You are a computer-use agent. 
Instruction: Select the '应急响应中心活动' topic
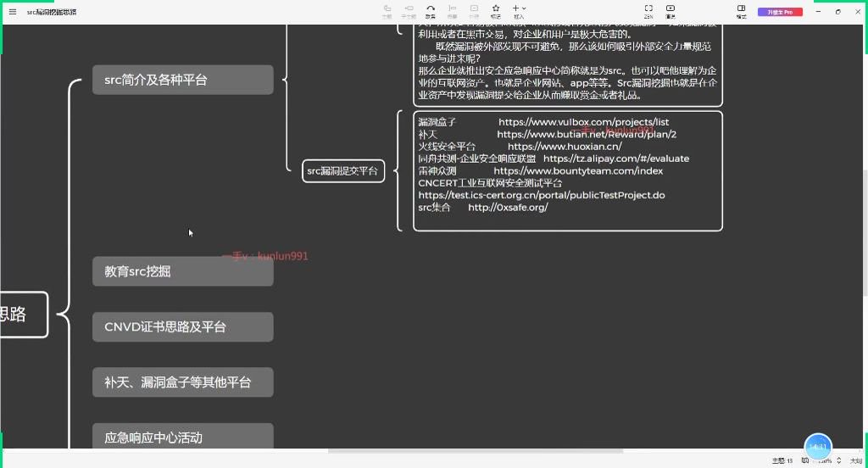[x=183, y=437]
